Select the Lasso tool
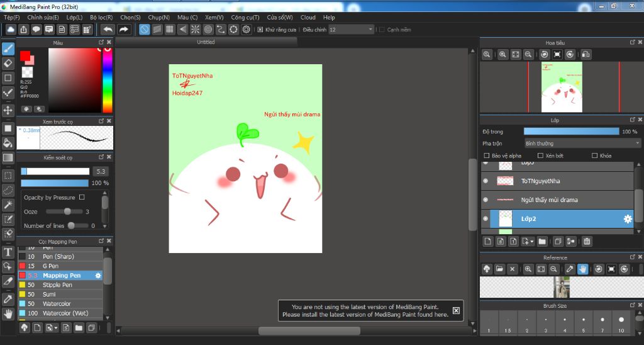The width and height of the screenshot is (644, 345). coord(8,190)
